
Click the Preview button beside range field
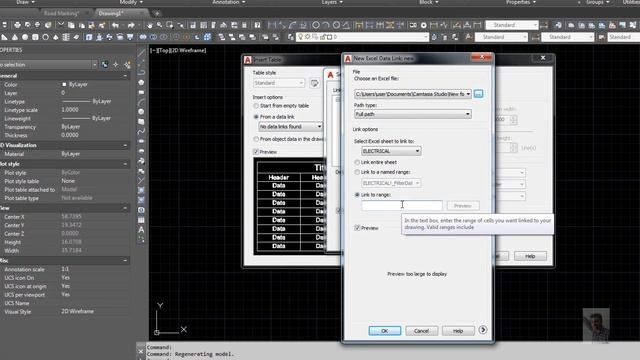pyautogui.click(x=462, y=206)
